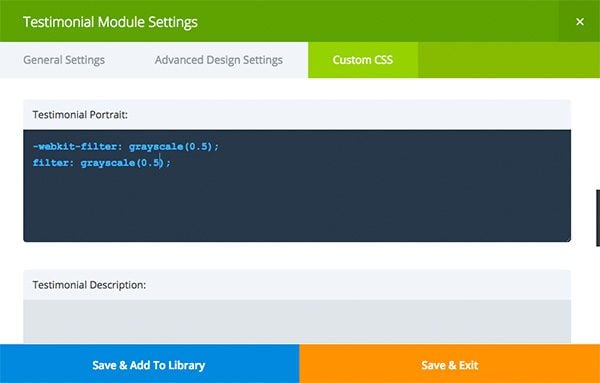Click empty area of Testimonial Portrait CSS editor
Screen dimensions: 600x383
[x=297, y=207]
